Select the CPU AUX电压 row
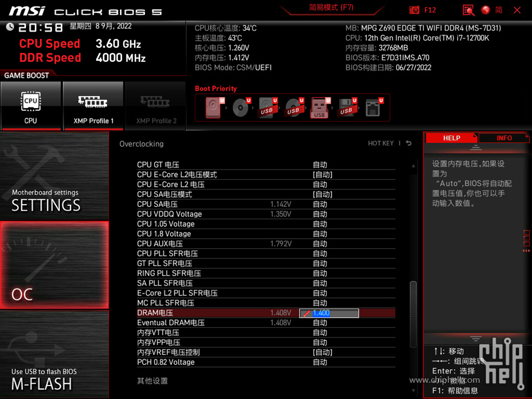Image resolution: width=532 pixels, height=399 pixels. tap(266, 244)
